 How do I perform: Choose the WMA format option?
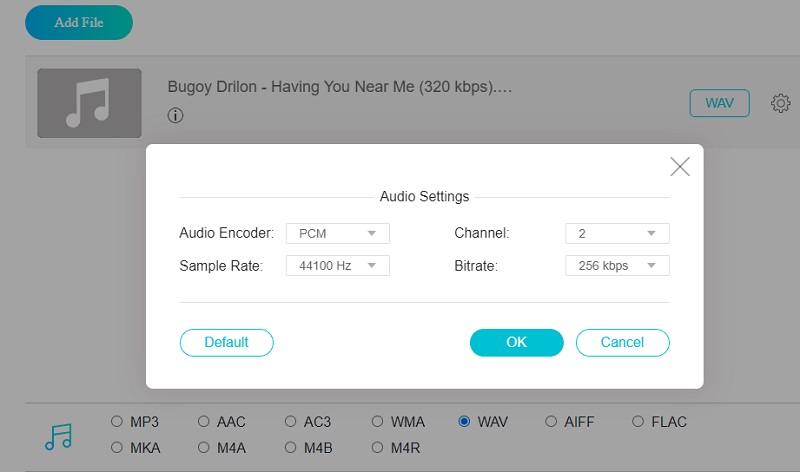tap(378, 422)
